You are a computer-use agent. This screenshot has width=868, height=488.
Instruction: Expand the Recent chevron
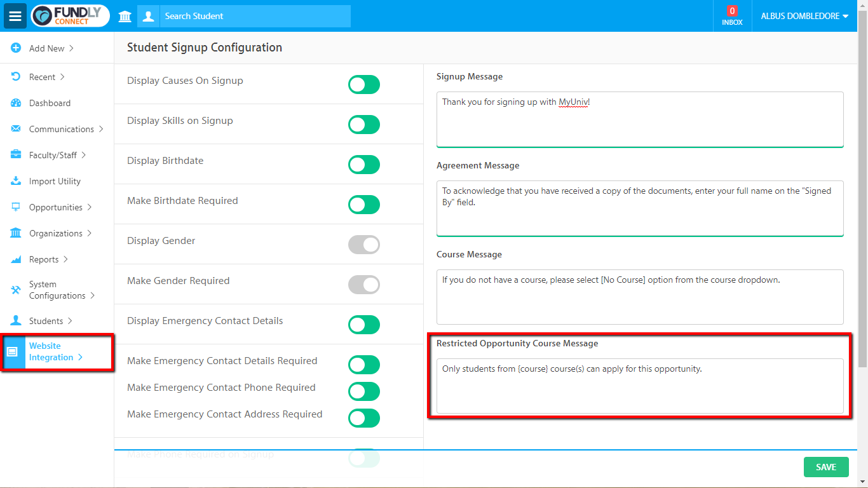tap(62, 77)
